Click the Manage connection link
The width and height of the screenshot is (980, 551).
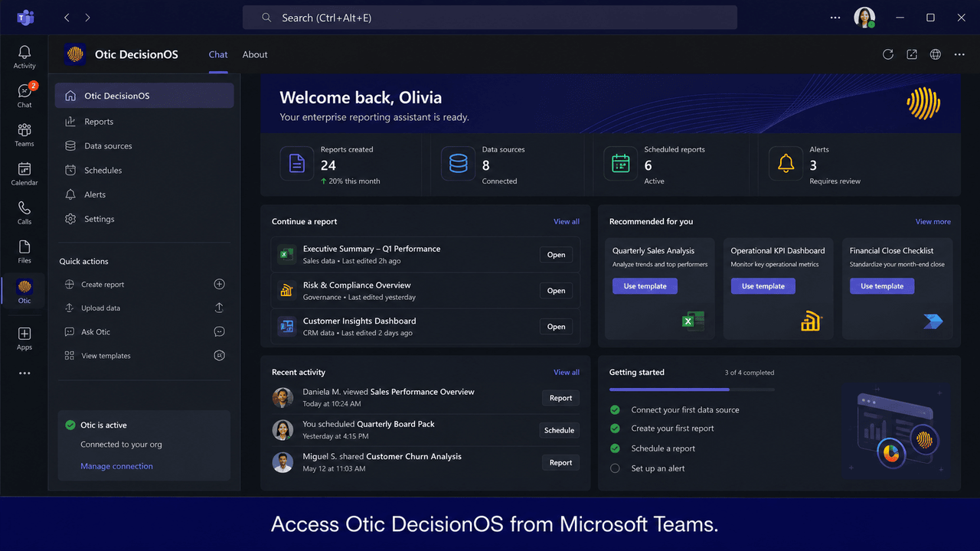[x=116, y=466]
